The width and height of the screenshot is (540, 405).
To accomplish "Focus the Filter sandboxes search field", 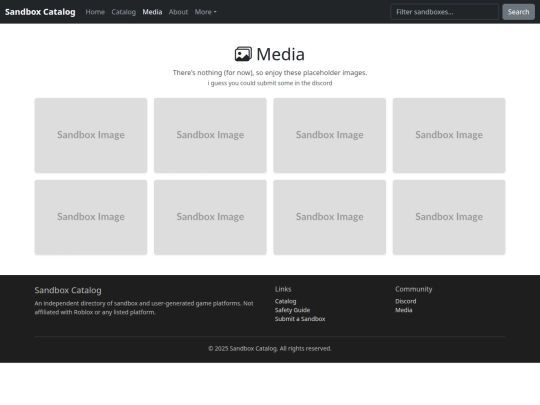I will [445, 12].
